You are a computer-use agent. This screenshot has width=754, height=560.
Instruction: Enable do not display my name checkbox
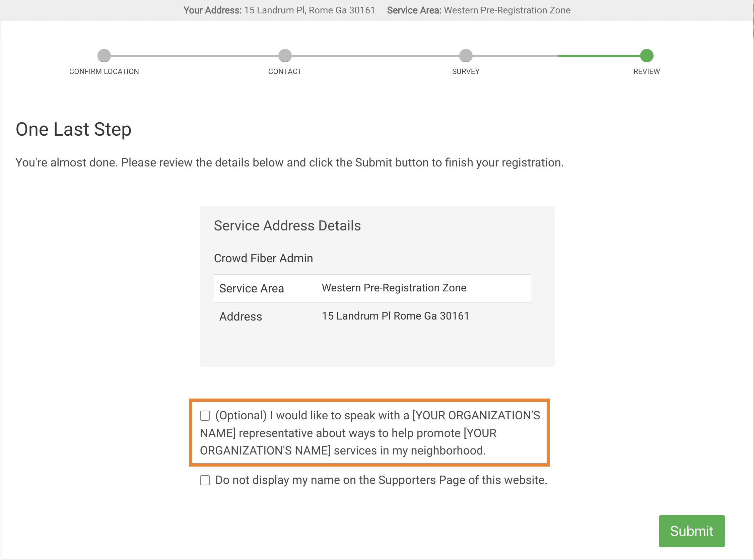click(205, 480)
